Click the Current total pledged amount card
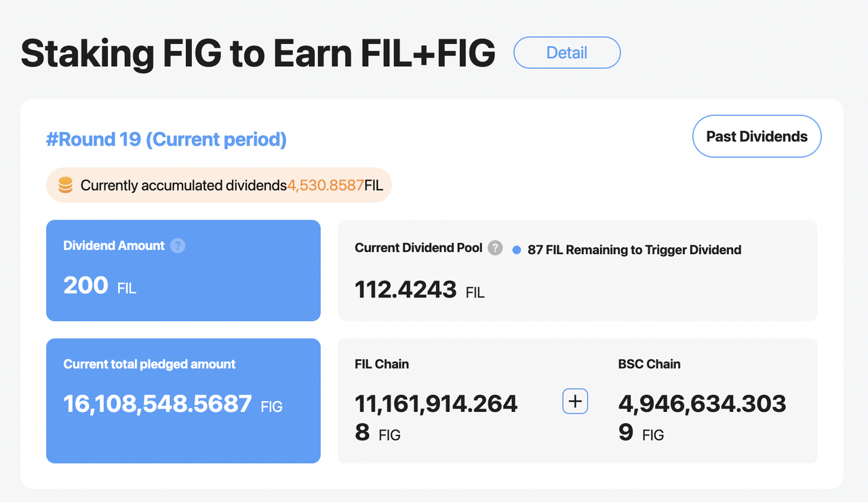Viewport: 868px width, 502px height. (x=183, y=401)
